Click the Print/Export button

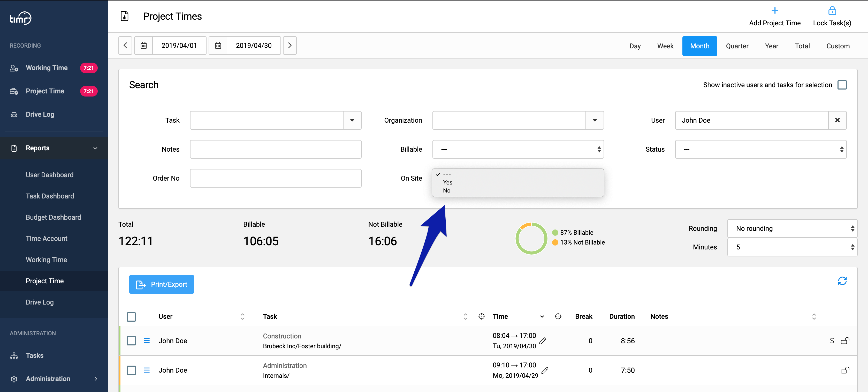pyautogui.click(x=161, y=284)
